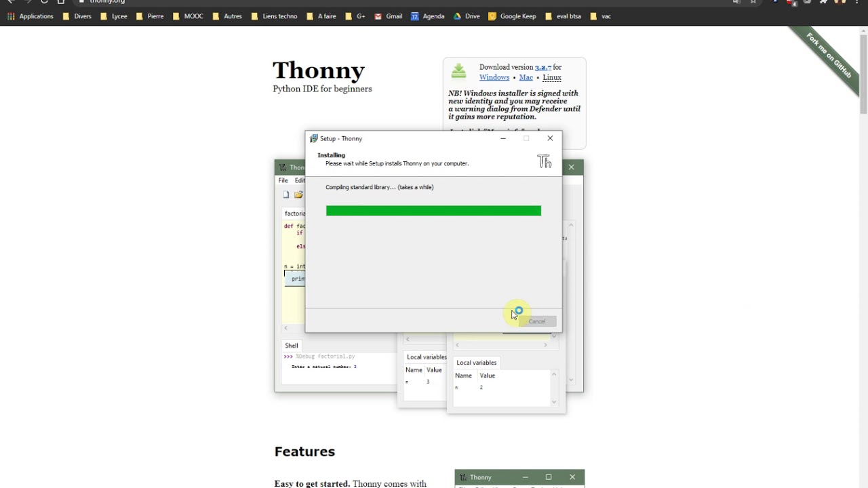Screen dimensions: 868x488
Task: Click the browser address bar
Action: [400, 2]
